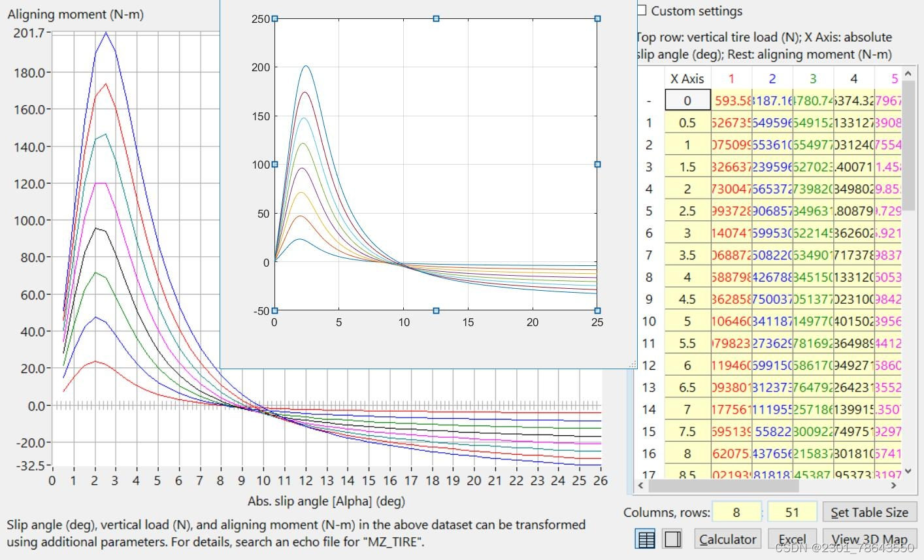Click the X Axis cell containing 1.5

(687, 167)
